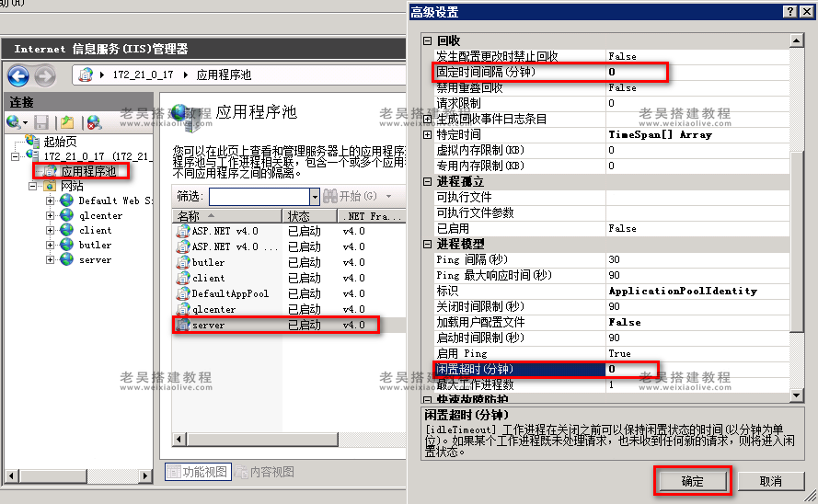The height and width of the screenshot is (504, 818).
Task: Select 加载用户配置文件 False value
Action: point(697,322)
